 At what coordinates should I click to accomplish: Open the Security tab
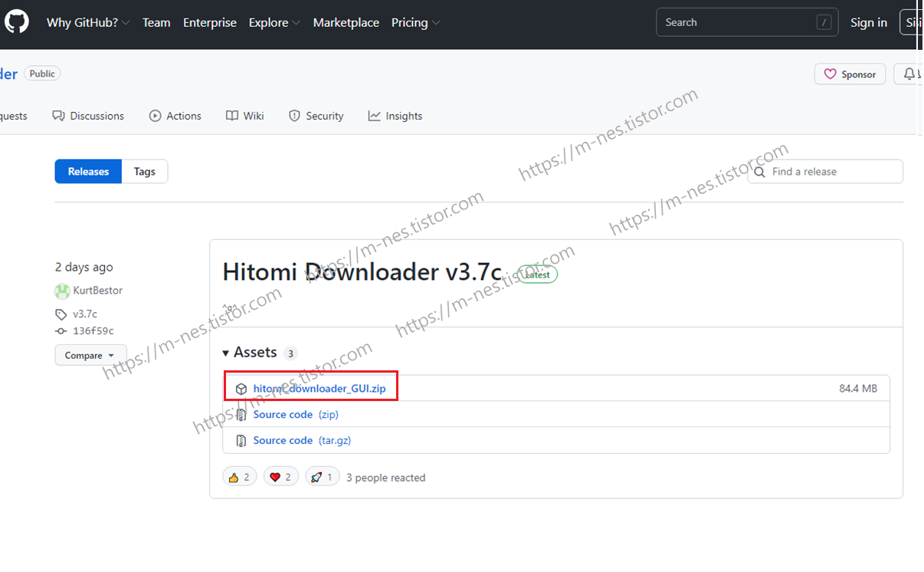click(x=316, y=116)
